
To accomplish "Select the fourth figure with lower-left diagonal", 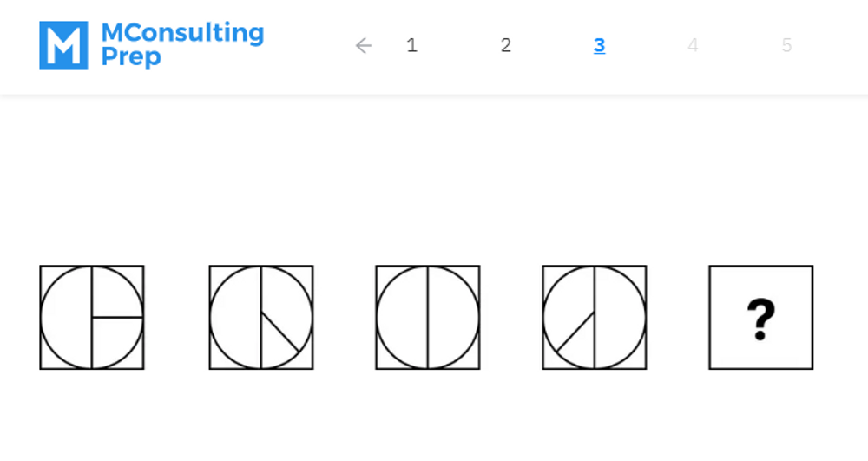I will click(x=595, y=318).
